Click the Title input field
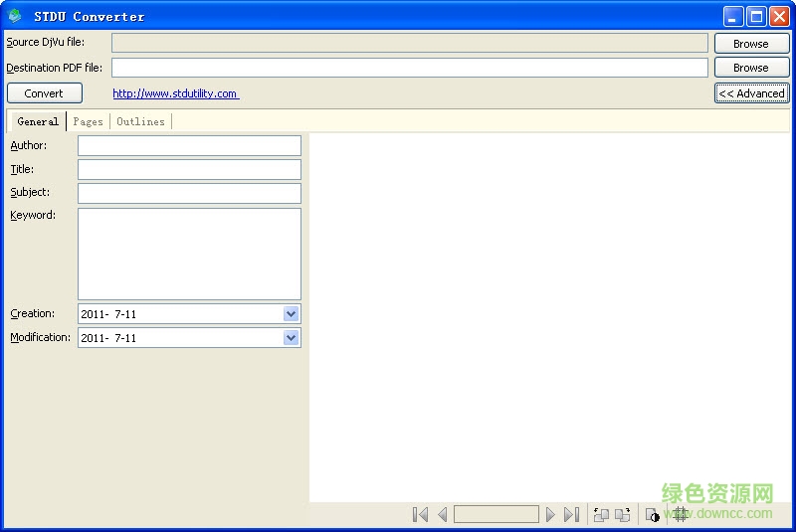This screenshot has height=532, width=796. [189, 169]
